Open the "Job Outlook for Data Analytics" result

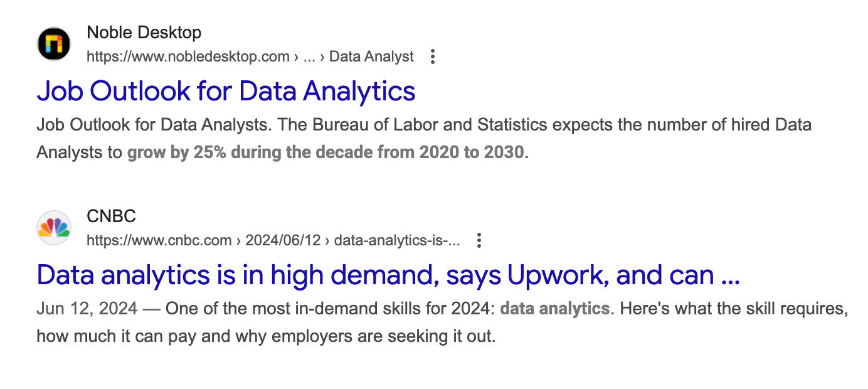[226, 92]
